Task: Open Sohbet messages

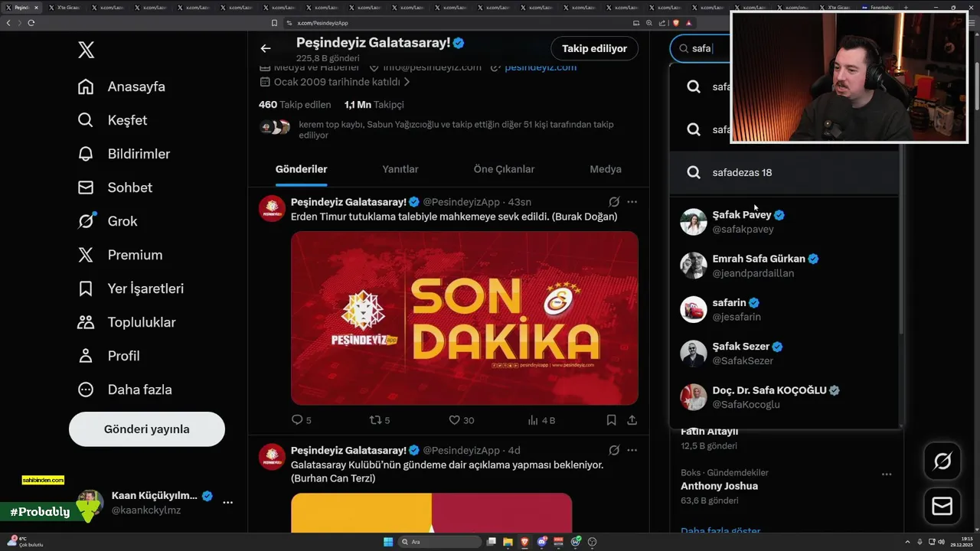Action: pyautogui.click(x=115, y=187)
